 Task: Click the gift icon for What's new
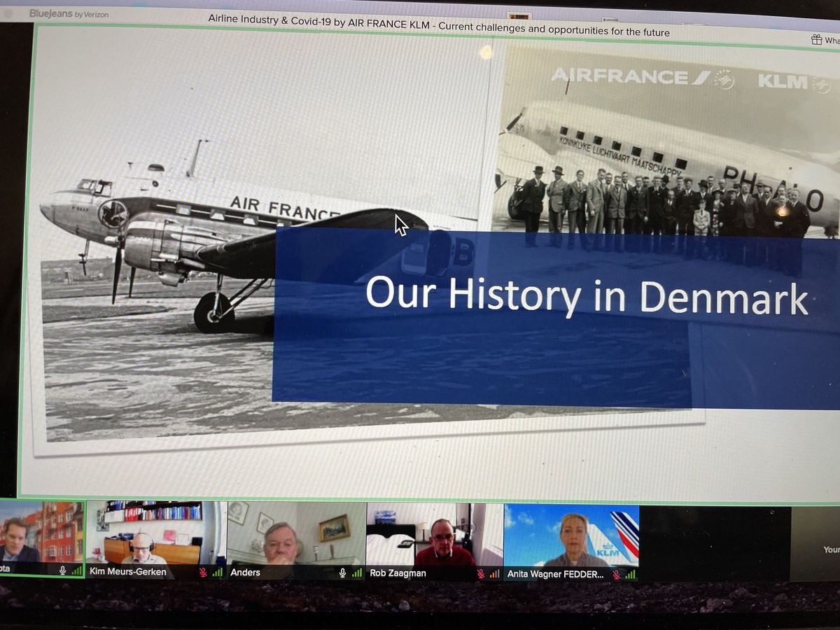pos(816,40)
